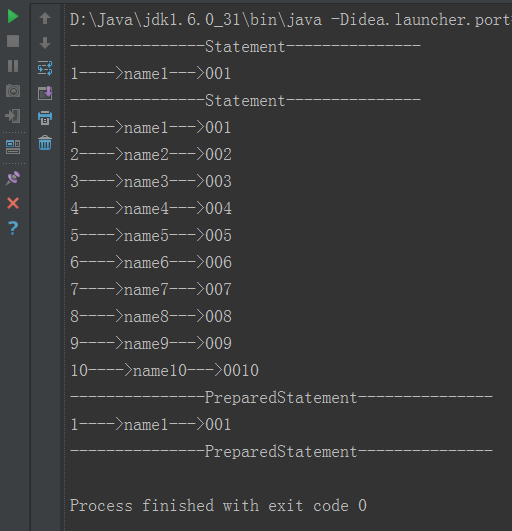
Task: Click the first Statement separator line
Action: click(245, 46)
